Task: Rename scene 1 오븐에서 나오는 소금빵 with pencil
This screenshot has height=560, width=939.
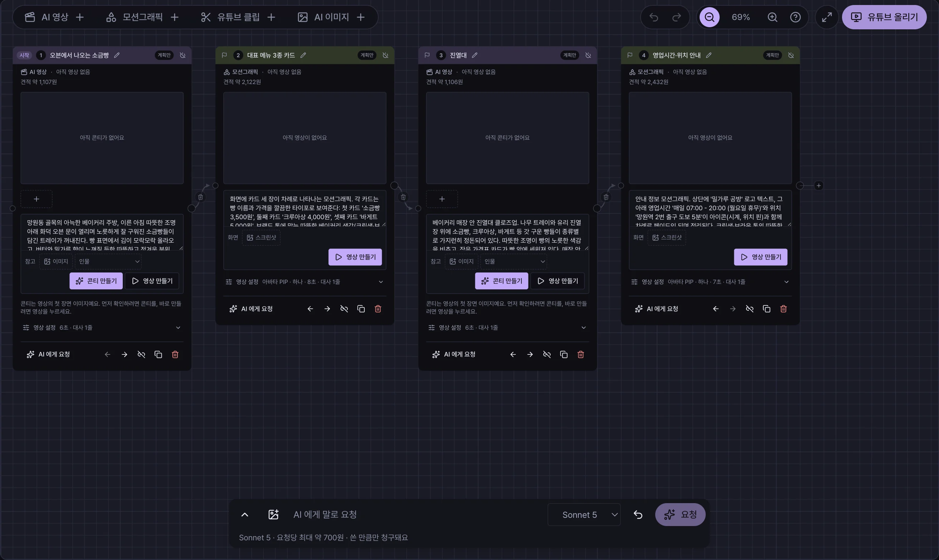Action: point(117,55)
